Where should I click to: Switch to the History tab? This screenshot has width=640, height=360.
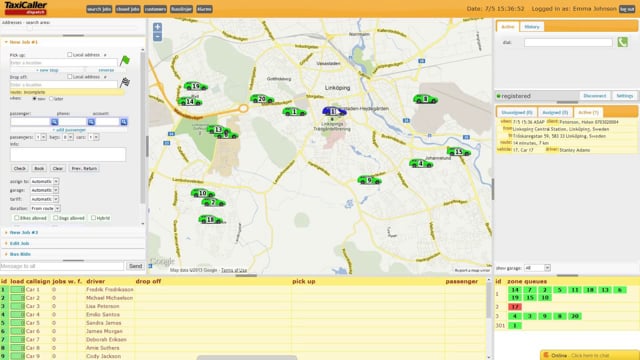point(532,27)
